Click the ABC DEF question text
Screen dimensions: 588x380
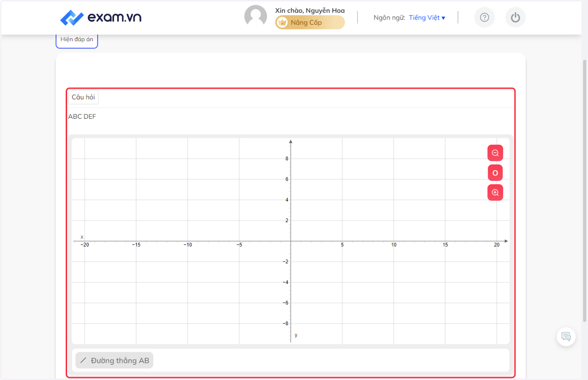82,117
